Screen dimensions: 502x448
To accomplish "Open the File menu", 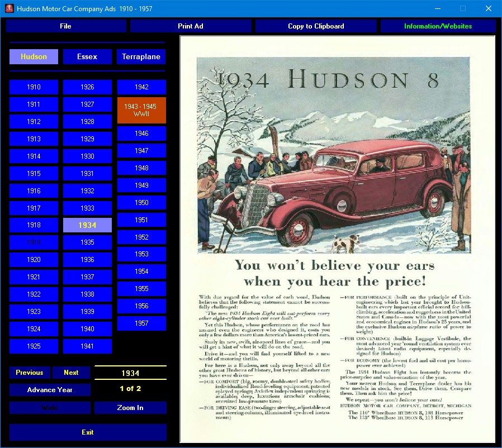I will pyautogui.click(x=65, y=26).
